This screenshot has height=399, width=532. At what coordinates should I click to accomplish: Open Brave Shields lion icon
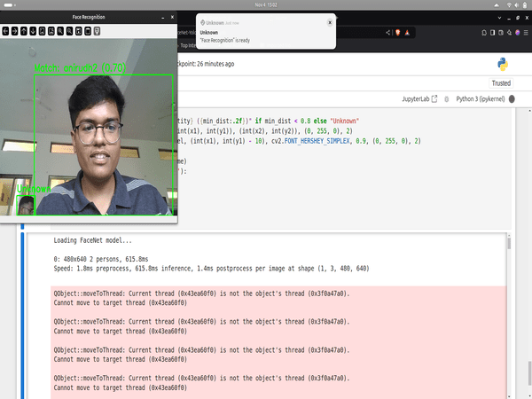397,33
